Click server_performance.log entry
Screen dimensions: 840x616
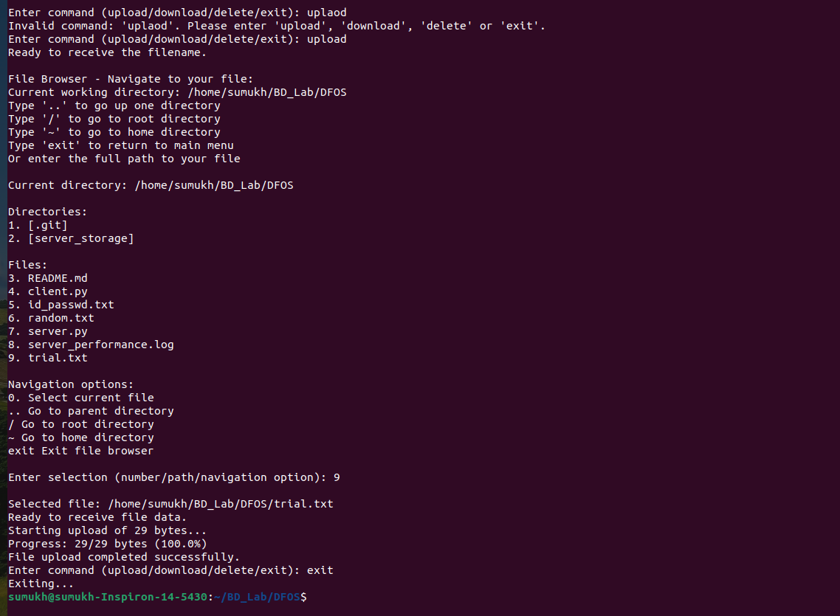tap(91, 345)
